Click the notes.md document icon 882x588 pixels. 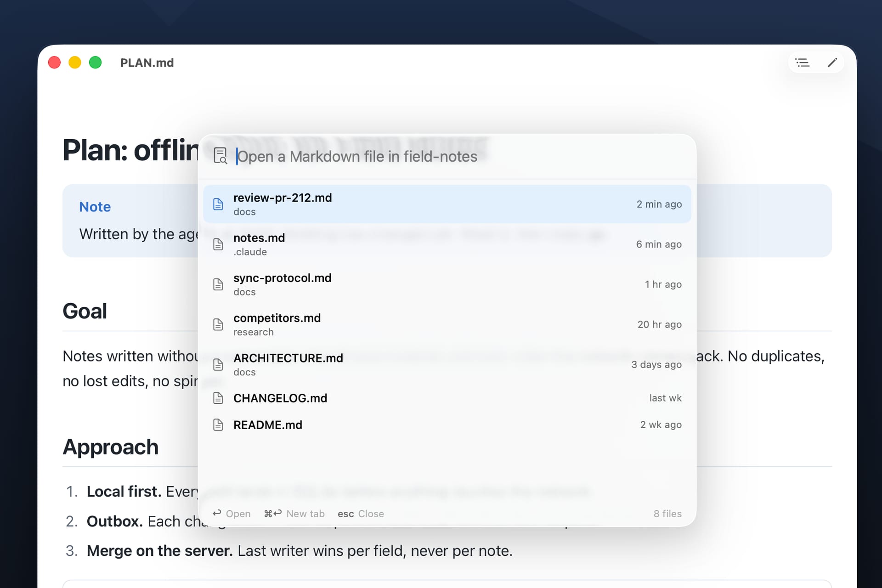click(x=218, y=244)
